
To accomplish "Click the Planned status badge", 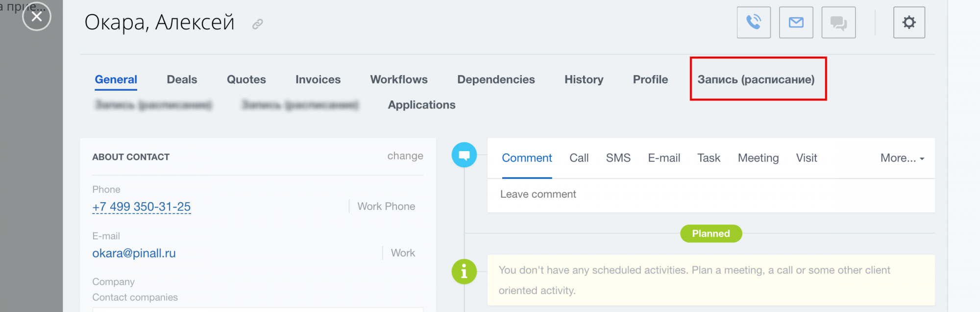I will pos(711,234).
